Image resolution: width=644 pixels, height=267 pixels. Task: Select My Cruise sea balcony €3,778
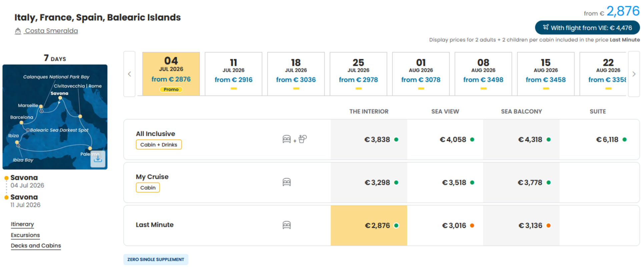point(521,183)
